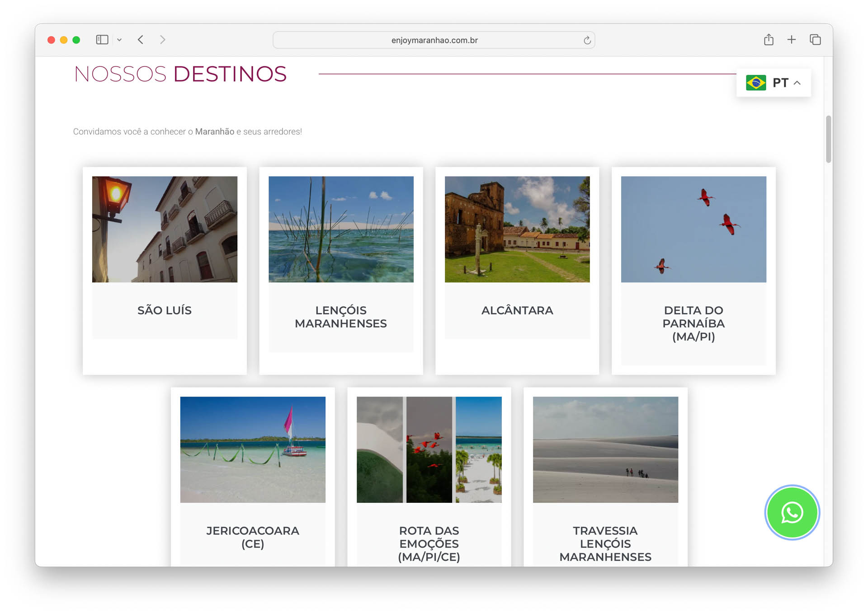
Task: Click the Rota das Emoções title
Action: click(429, 543)
